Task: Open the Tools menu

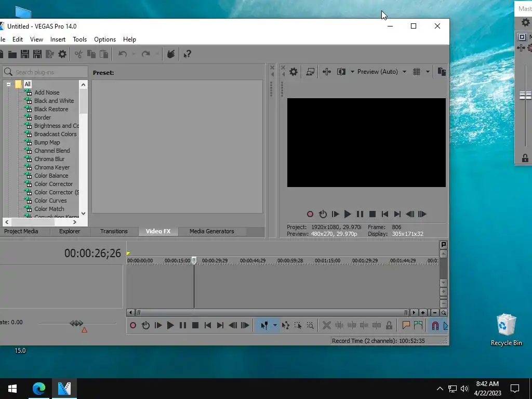Action: coord(79,39)
